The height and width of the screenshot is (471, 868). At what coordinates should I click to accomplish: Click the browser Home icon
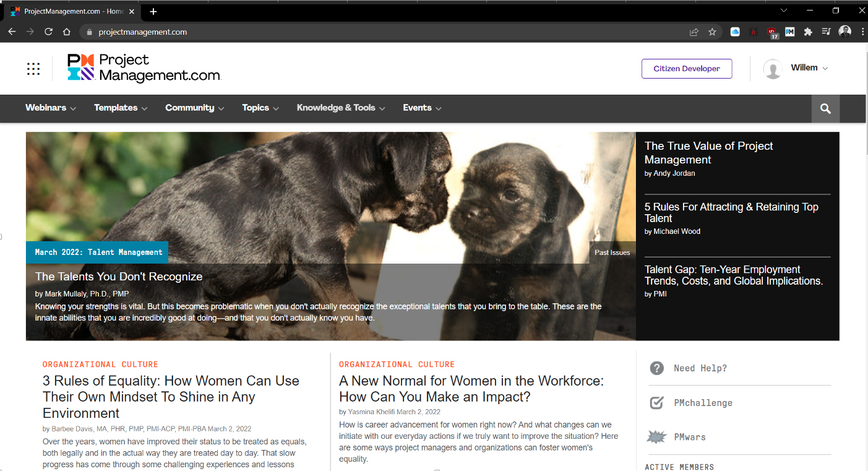tap(66, 32)
